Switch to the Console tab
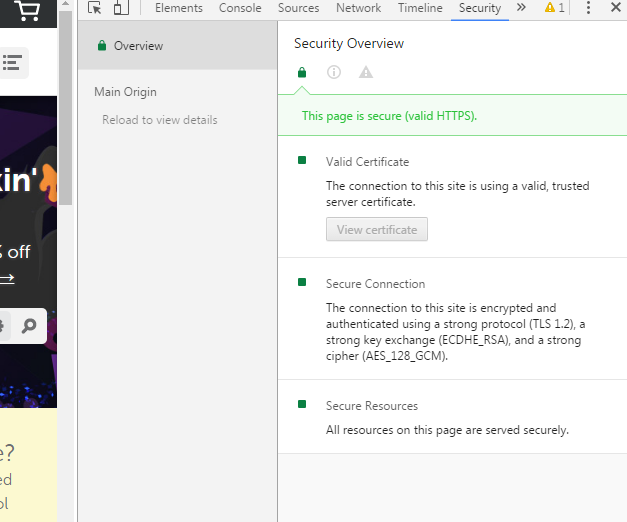Screen dimensions: 627x522 coord(240,8)
